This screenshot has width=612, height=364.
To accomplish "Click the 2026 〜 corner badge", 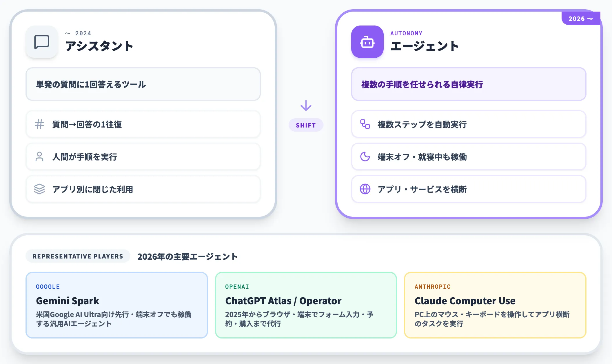I will coord(581,19).
